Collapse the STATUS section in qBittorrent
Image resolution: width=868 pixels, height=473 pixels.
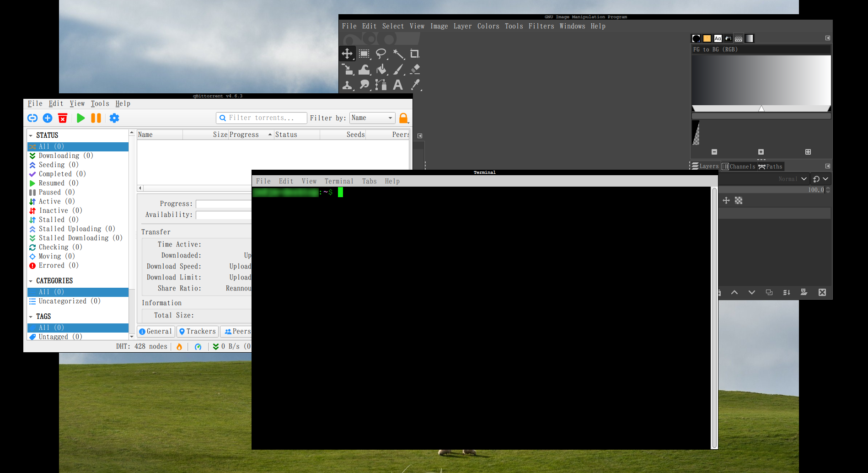click(31, 136)
